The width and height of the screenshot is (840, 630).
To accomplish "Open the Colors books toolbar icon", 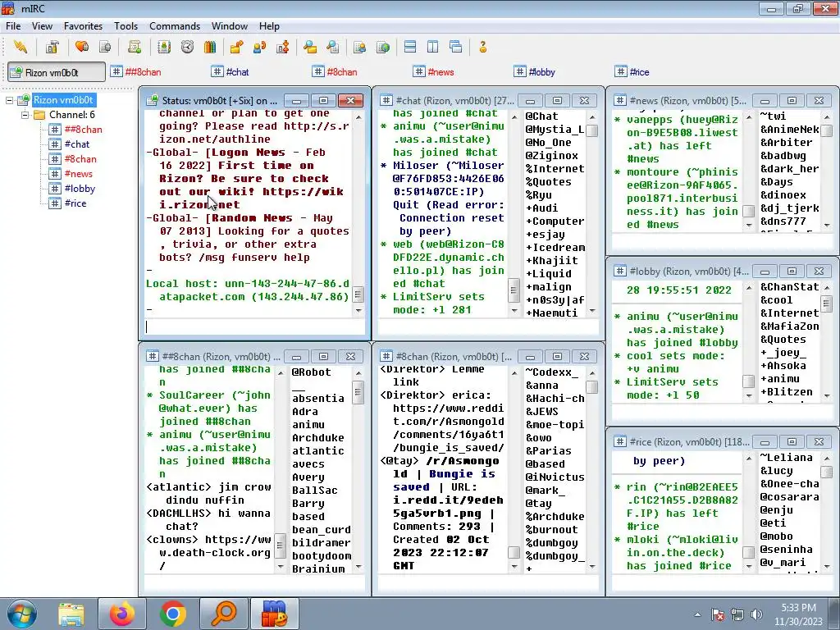I will (210, 47).
